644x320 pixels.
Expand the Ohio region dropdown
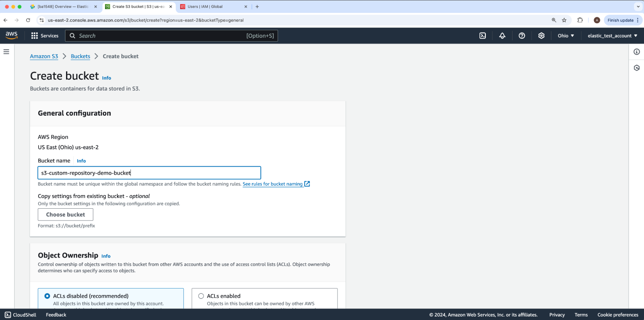click(x=565, y=36)
